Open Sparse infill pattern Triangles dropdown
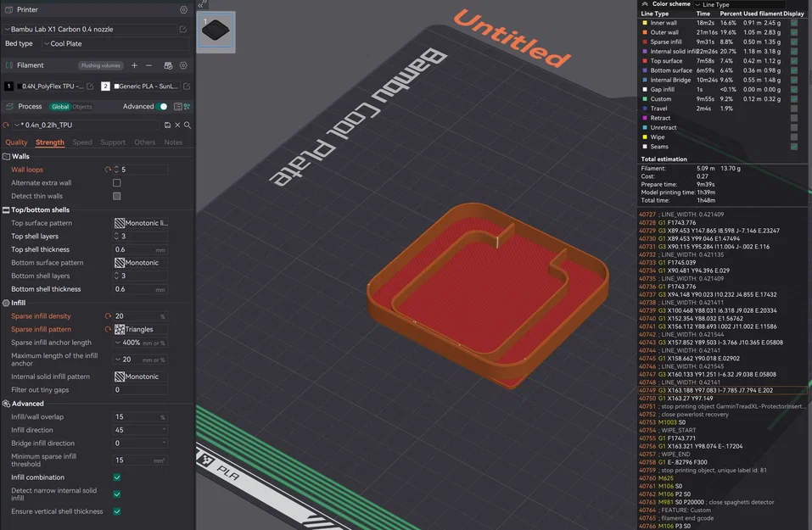812x530 pixels. pyautogui.click(x=140, y=330)
